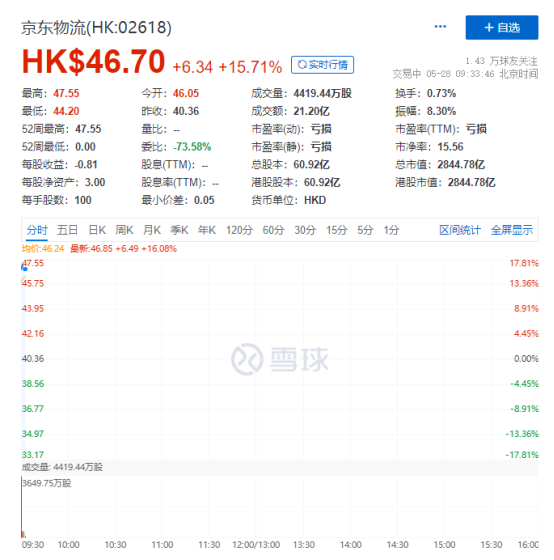Show the 1分 interval chart
554x560 pixels.
click(x=391, y=230)
